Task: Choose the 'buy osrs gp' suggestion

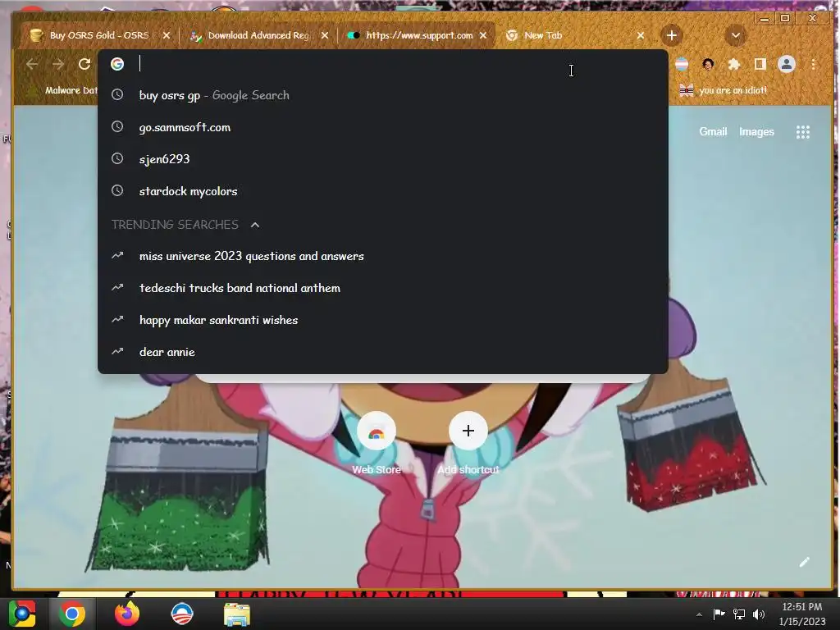Action: (x=382, y=95)
